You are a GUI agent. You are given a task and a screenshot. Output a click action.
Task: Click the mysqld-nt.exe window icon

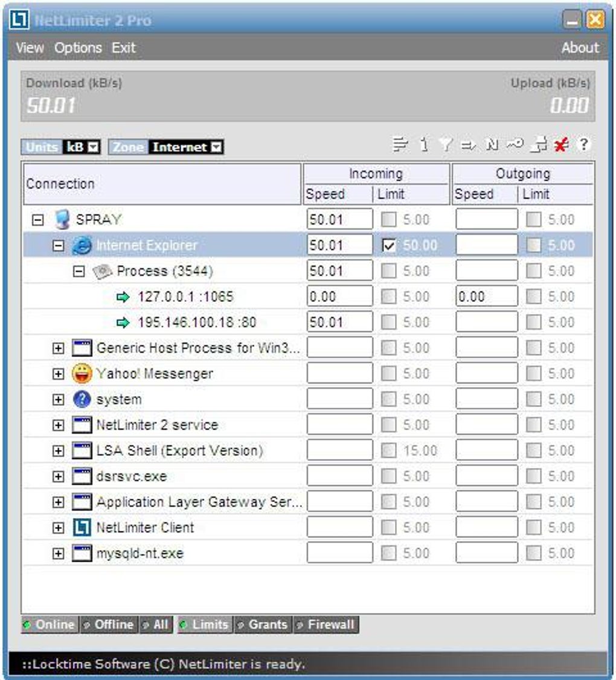[x=82, y=553]
